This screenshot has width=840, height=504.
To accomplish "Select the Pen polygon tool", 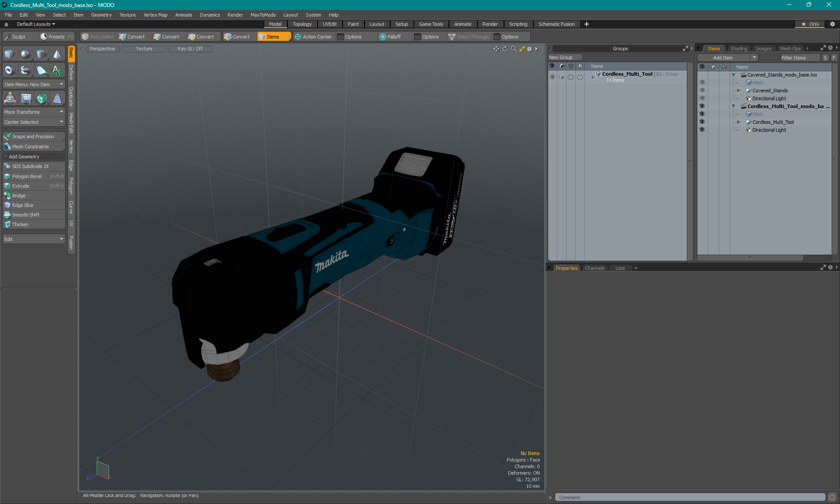I will pyautogui.click(x=41, y=70).
